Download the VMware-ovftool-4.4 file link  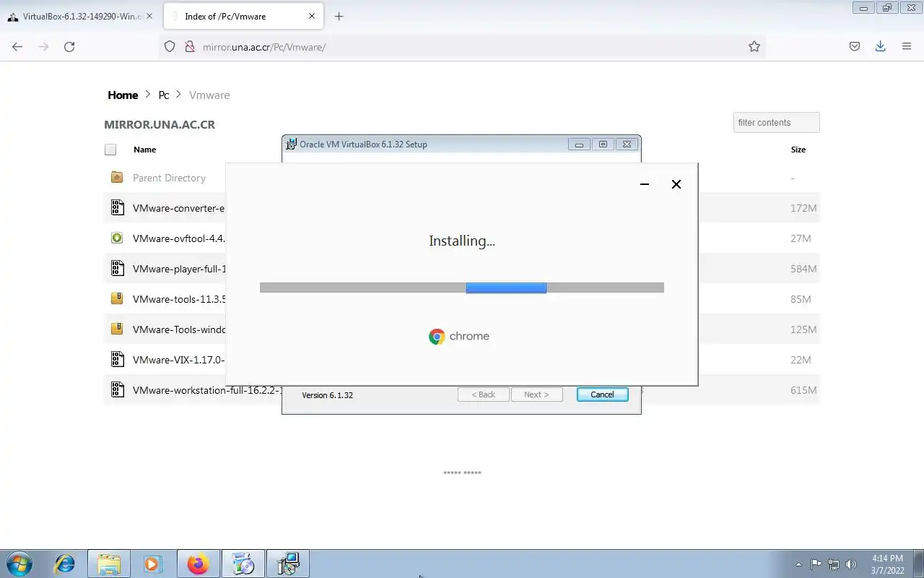(178, 238)
